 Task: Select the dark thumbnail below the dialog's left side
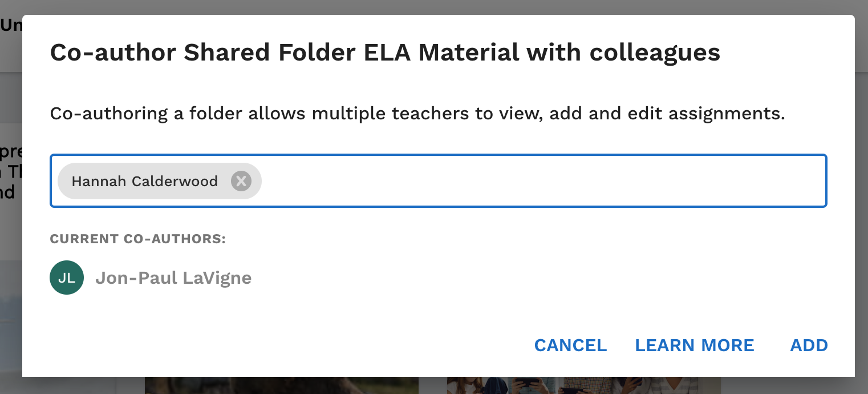tap(282, 385)
